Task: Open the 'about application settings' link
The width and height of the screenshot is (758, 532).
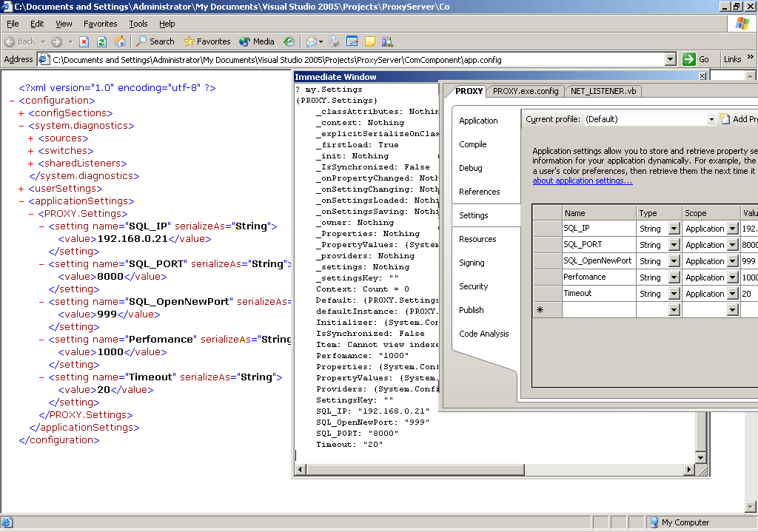Action: tap(582, 181)
